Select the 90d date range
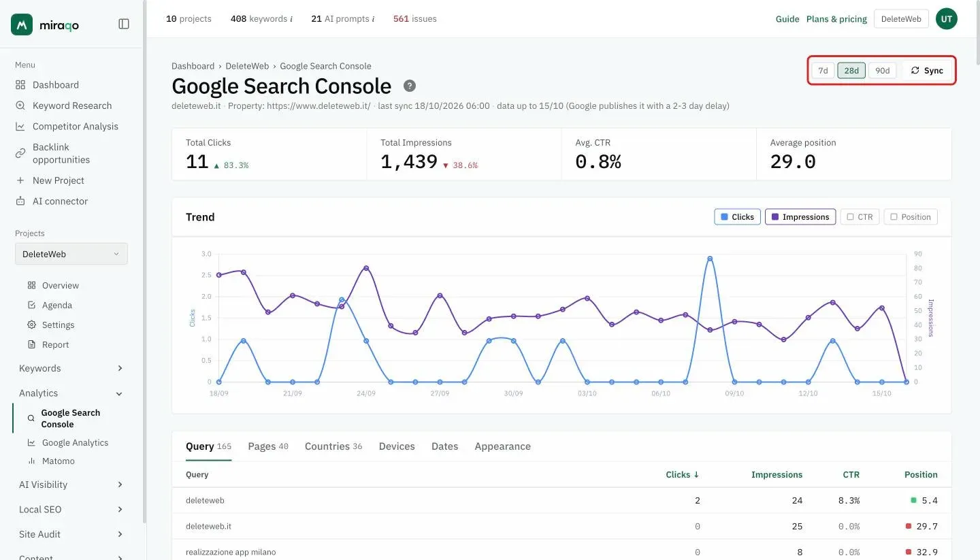The image size is (980, 560). tap(883, 71)
